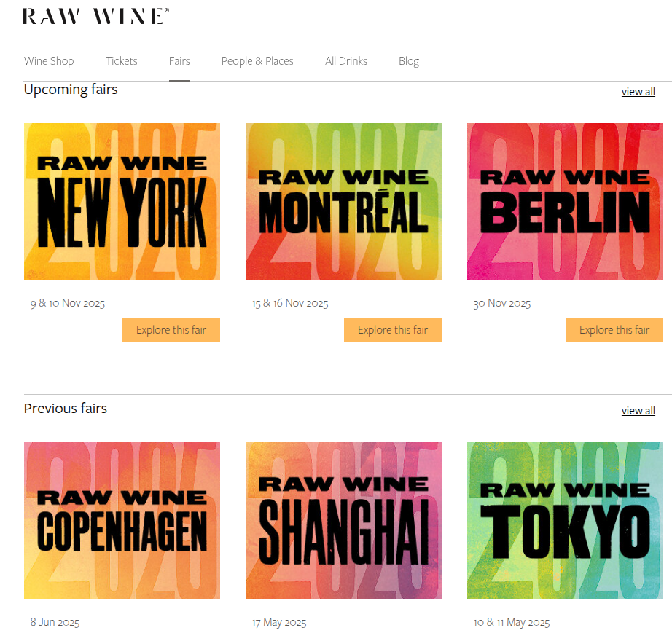
Task: Open the Raw Wine New York poster
Action: click(x=122, y=202)
